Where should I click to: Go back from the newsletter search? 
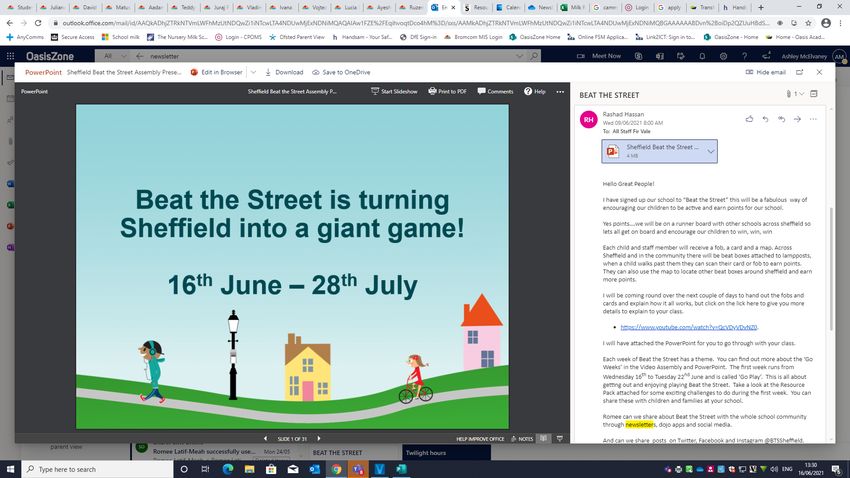pyautogui.click(x=140, y=56)
